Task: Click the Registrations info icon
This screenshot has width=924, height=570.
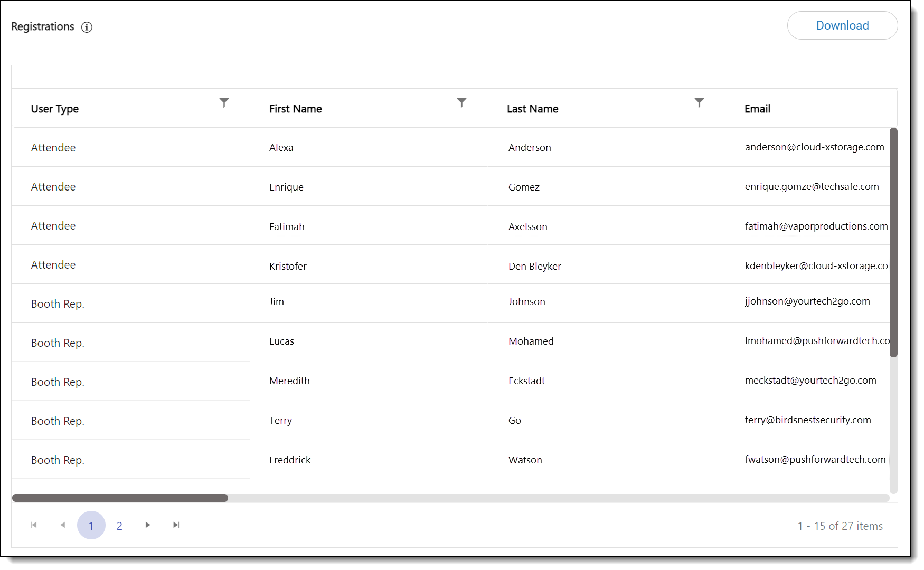Action: tap(87, 27)
